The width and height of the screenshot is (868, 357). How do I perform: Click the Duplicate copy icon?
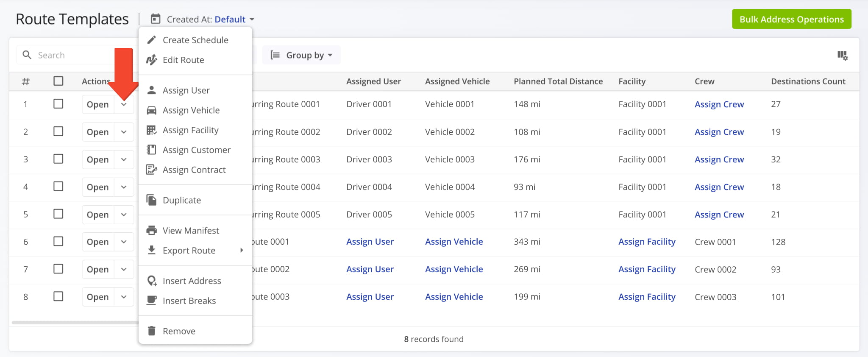(151, 200)
